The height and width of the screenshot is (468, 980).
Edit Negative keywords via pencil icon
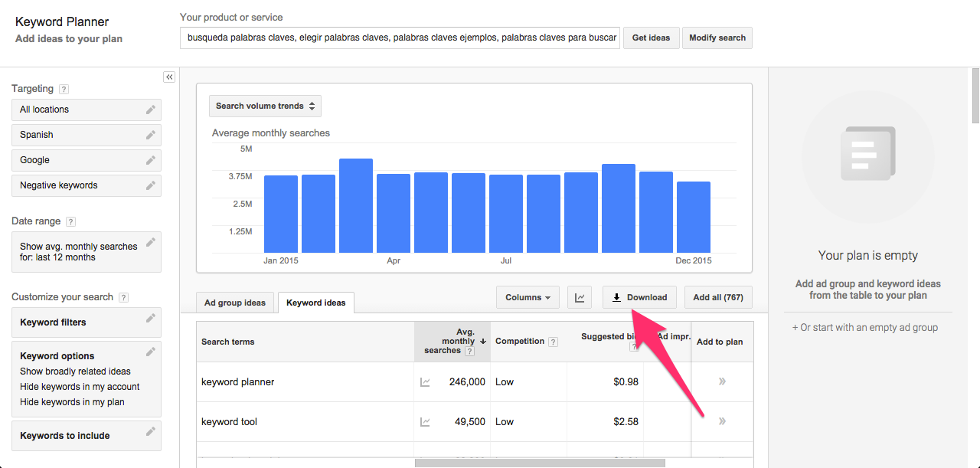(151, 185)
